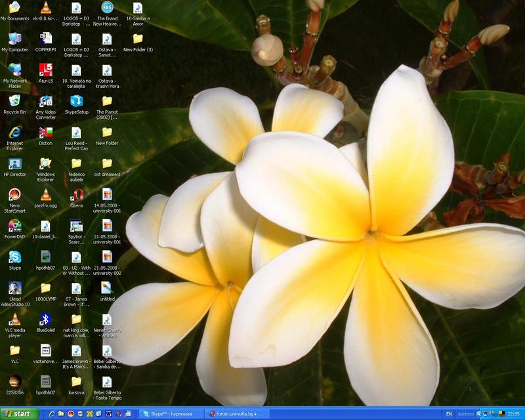Click the EN language indicator
525x420 pixels.
pos(449,414)
